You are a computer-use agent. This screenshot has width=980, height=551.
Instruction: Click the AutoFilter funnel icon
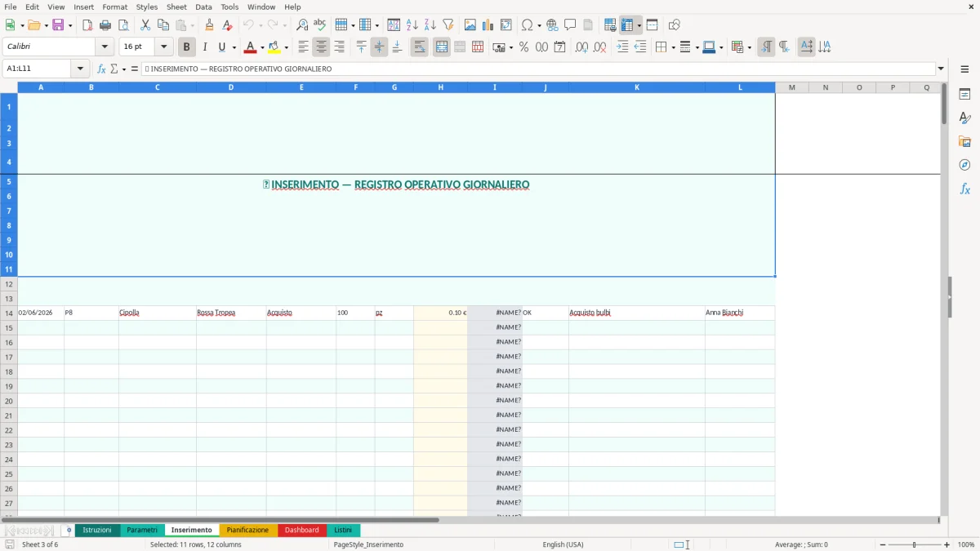tap(448, 25)
